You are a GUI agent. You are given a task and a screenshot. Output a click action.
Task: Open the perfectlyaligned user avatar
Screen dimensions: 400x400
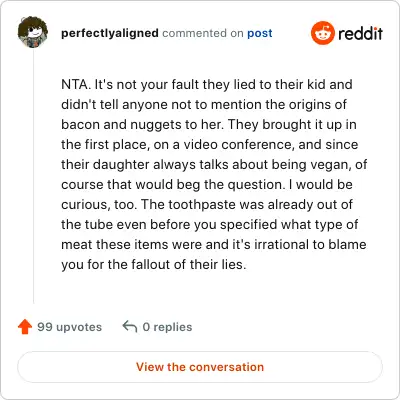coord(33,32)
